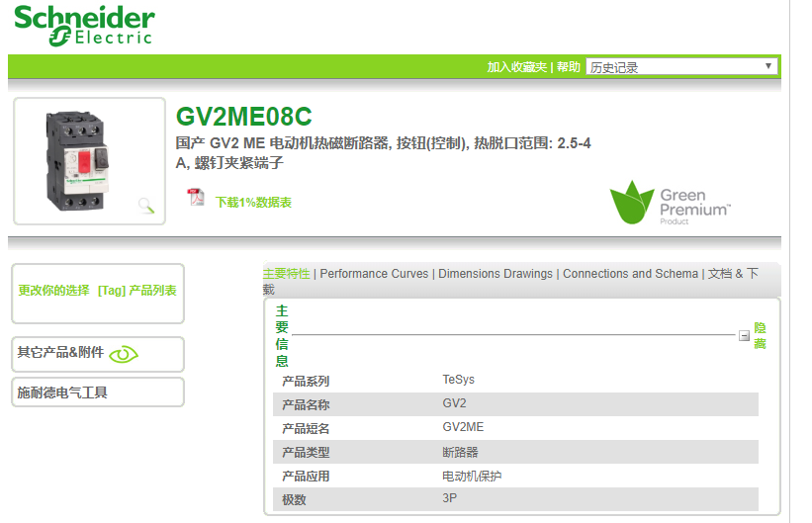The height and width of the screenshot is (523, 812).
Task: Click the 加入收藏夹 link
Action: 517,67
